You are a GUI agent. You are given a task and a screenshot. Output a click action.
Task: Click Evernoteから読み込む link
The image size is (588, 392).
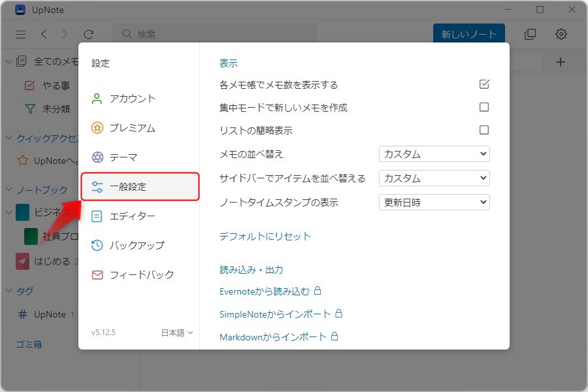(x=265, y=291)
